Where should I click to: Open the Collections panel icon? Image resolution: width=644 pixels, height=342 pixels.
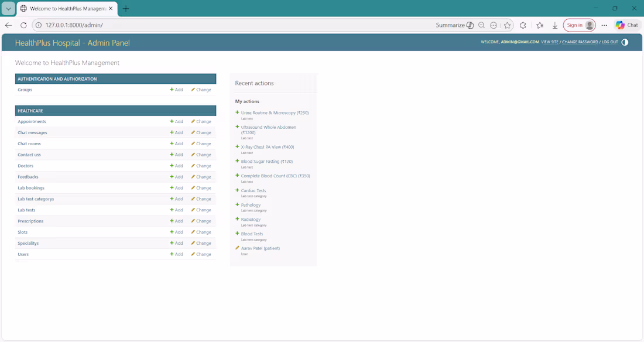539,25
